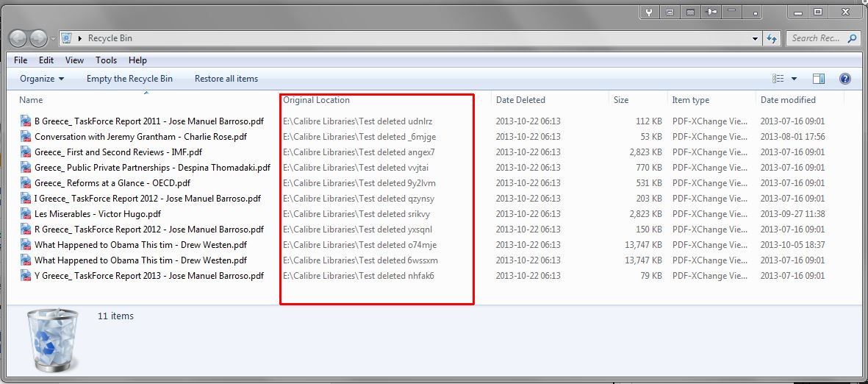Viewport: 868px width, 384px height.
Task: Click the 770 KB size value
Action: coord(649,167)
